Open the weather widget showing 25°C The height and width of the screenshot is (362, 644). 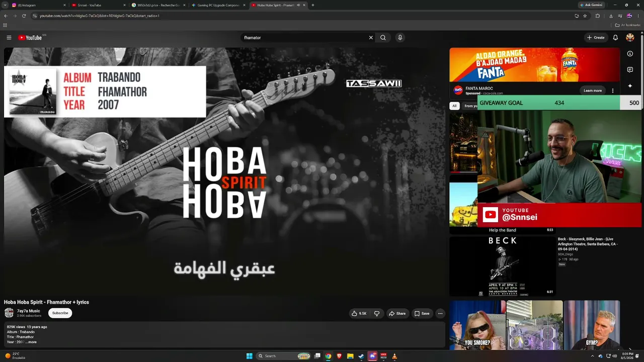pyautogui.click(x=15, y=356)
